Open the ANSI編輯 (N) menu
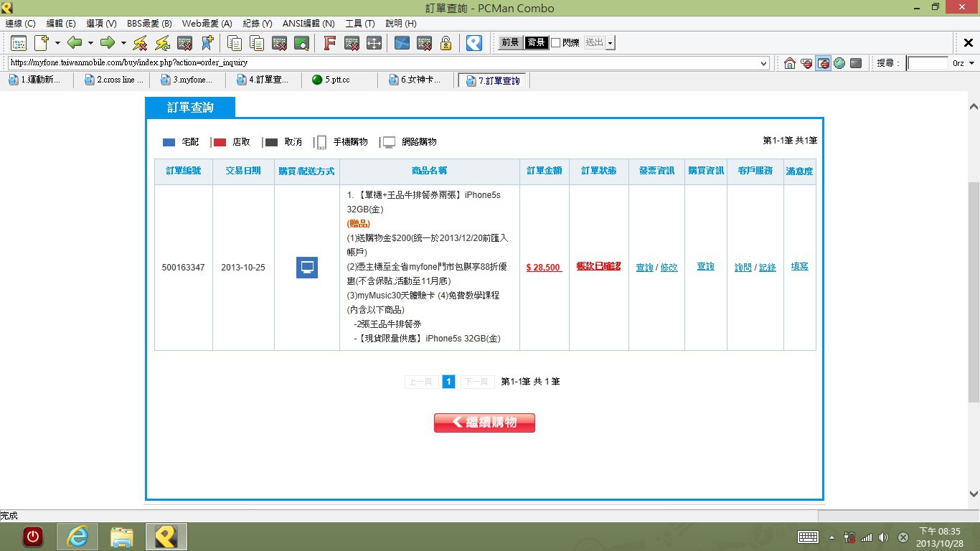Image resolution: width=980 pixels, height=551 pixels. tap(308, 24)
